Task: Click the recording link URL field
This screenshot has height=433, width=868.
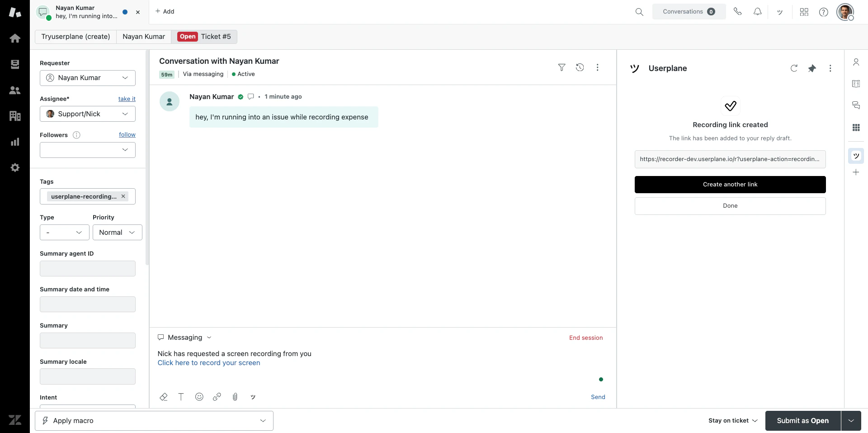Action: click(730, 159)
